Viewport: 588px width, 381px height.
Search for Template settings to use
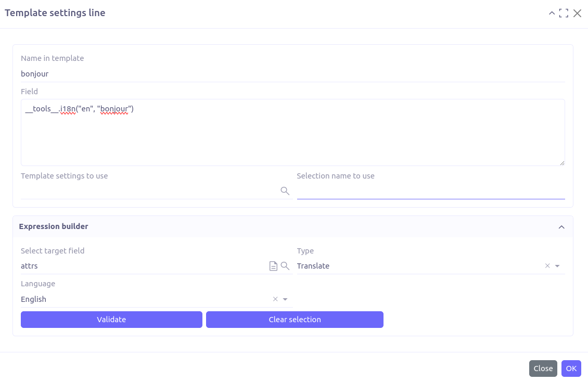point(285,191)
